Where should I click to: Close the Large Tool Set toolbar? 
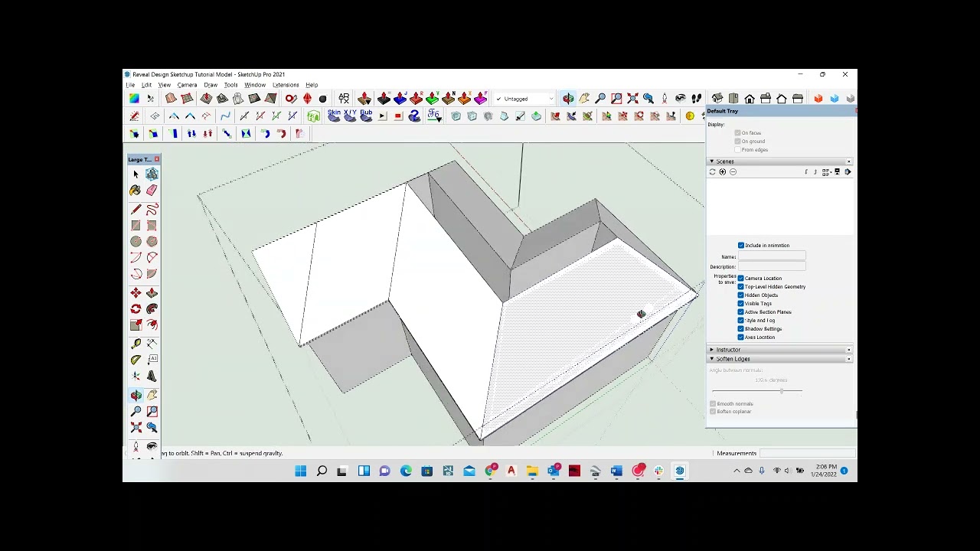click(x=156, y=159)
